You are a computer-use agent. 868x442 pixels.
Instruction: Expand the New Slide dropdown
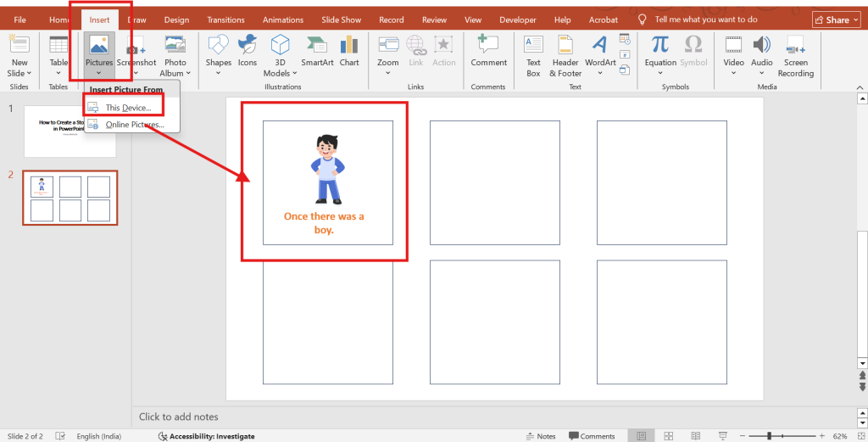tap(19, 73)
